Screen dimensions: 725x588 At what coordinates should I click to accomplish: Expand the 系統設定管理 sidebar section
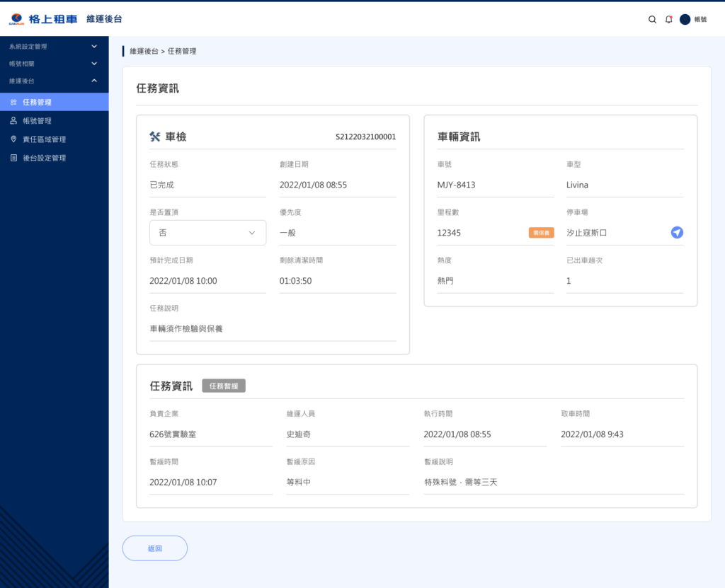pyautogui.click(x=94, y=47)
